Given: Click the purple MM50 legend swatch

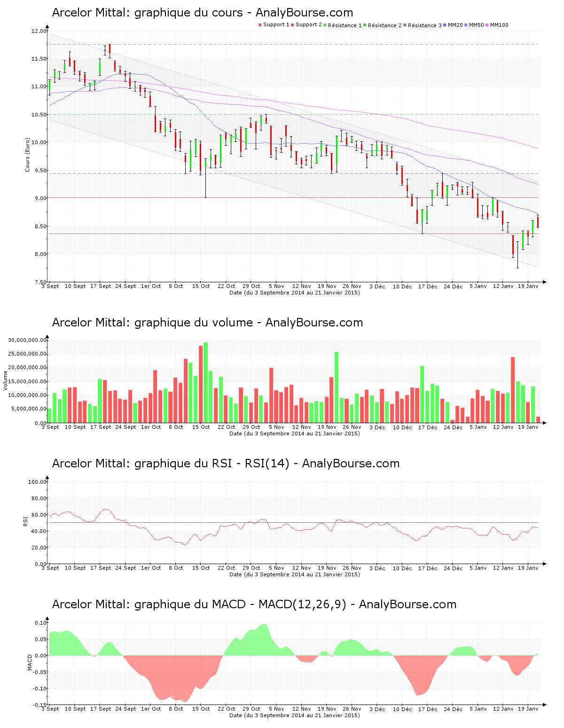Looking at the screenshot, I should 466,25.
